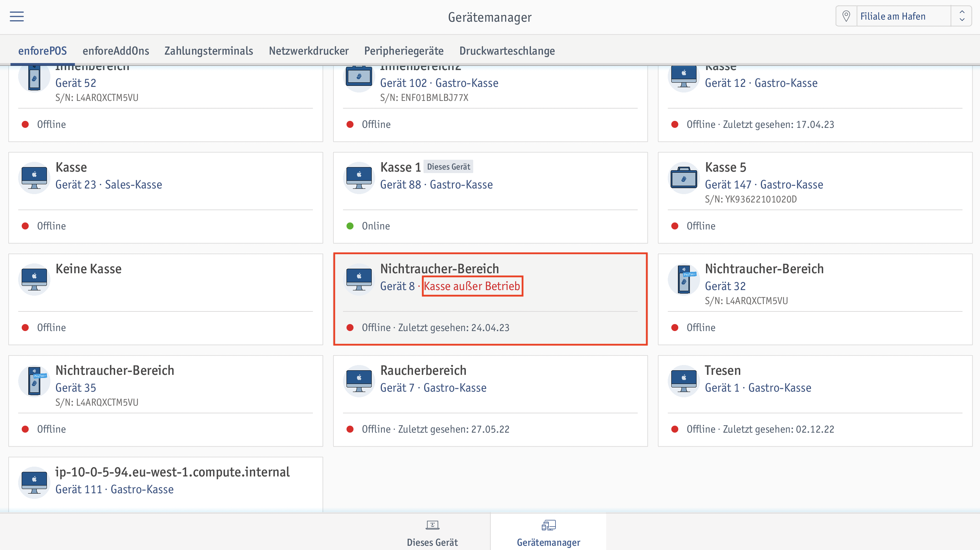Click the phone icon of Gerät 35

click(x=34, y=381)
